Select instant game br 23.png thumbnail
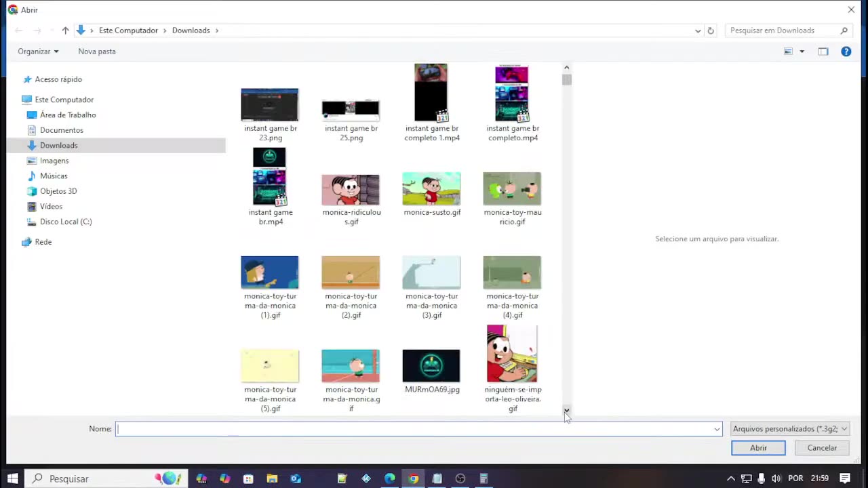Image resolution: width=868 pixels, height=488 pixels. pos(270,104)
